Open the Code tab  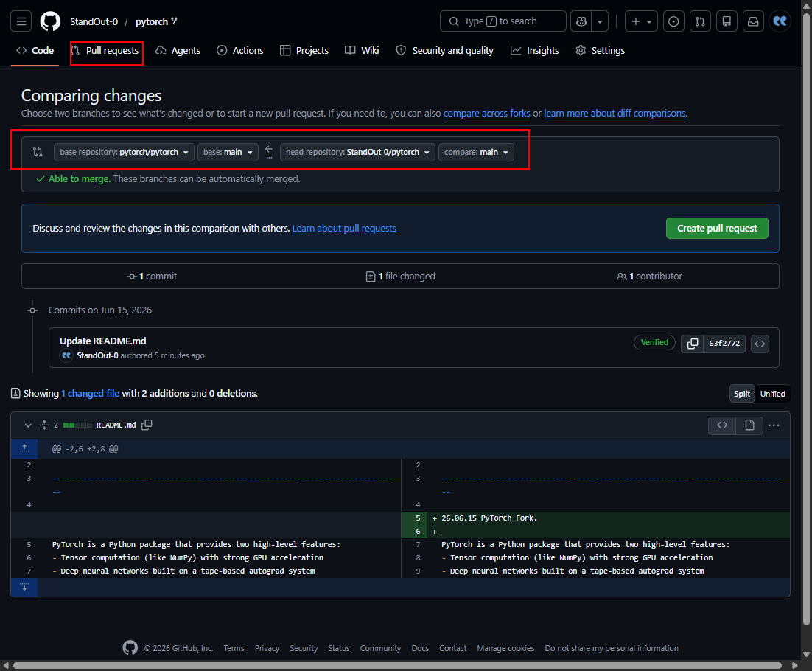[35, 50]
